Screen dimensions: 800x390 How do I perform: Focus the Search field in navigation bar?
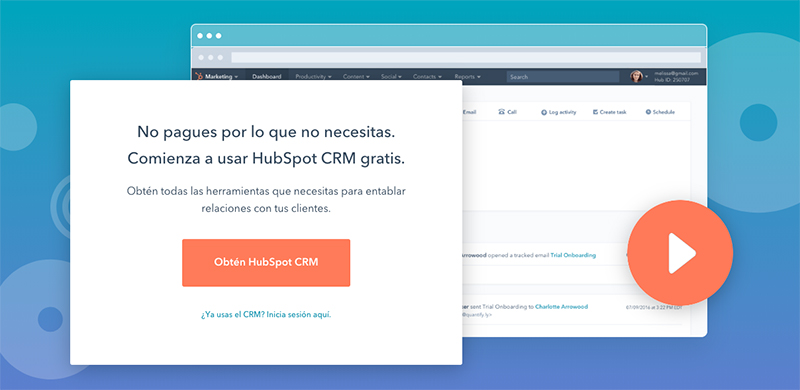(x=563, y=77)
